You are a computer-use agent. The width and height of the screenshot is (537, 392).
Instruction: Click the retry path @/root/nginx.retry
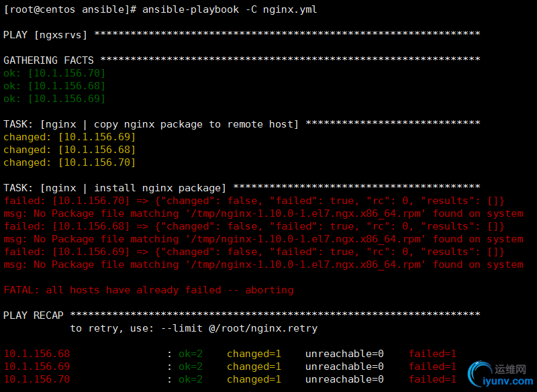click(x=263, y=329)
